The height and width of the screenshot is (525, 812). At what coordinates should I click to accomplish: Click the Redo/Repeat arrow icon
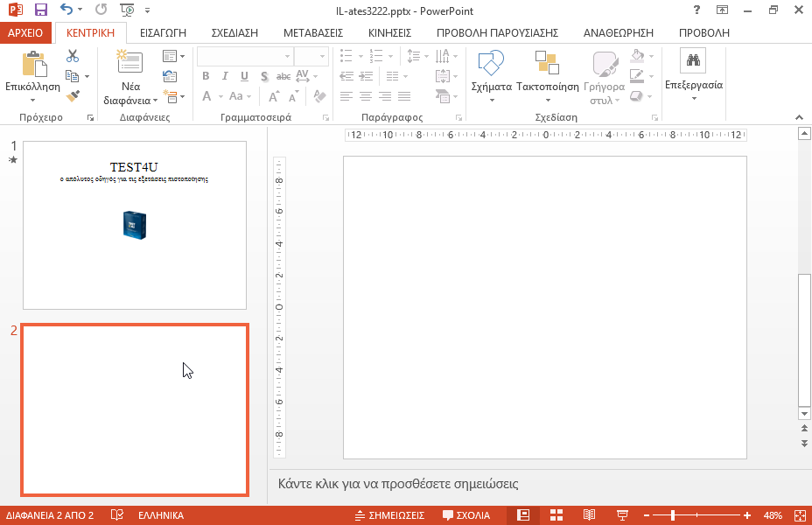(x=101, y=10)
